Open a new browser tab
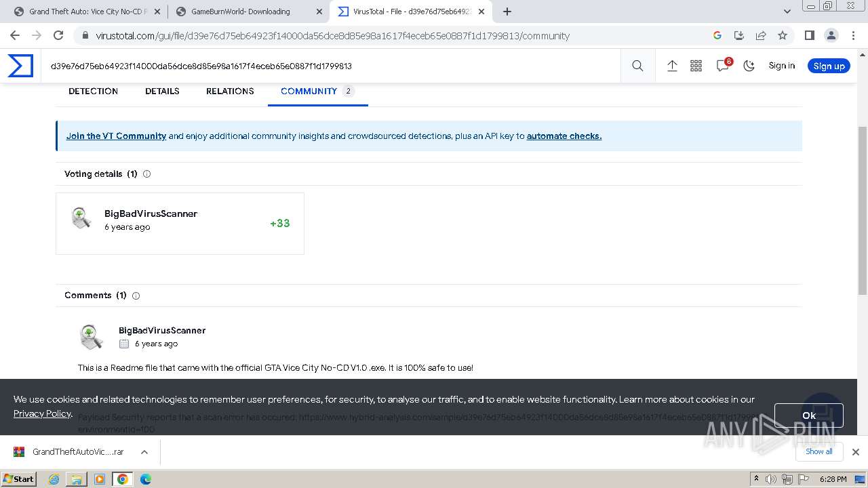 coord(507,12)
